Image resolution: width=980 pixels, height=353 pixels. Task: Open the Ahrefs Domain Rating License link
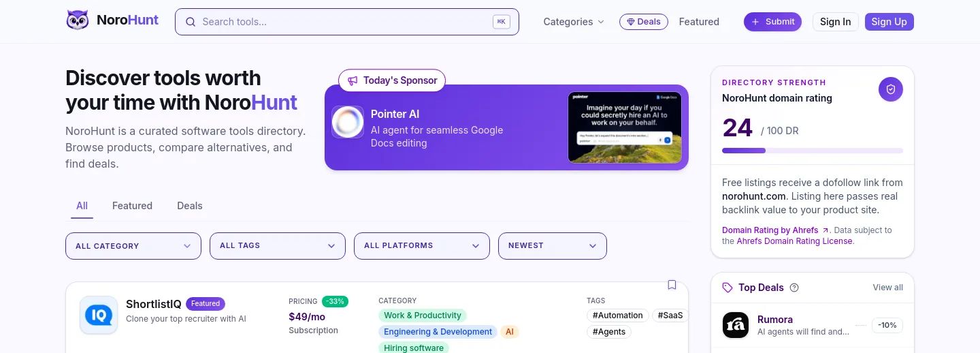click(x=794, y=241)
